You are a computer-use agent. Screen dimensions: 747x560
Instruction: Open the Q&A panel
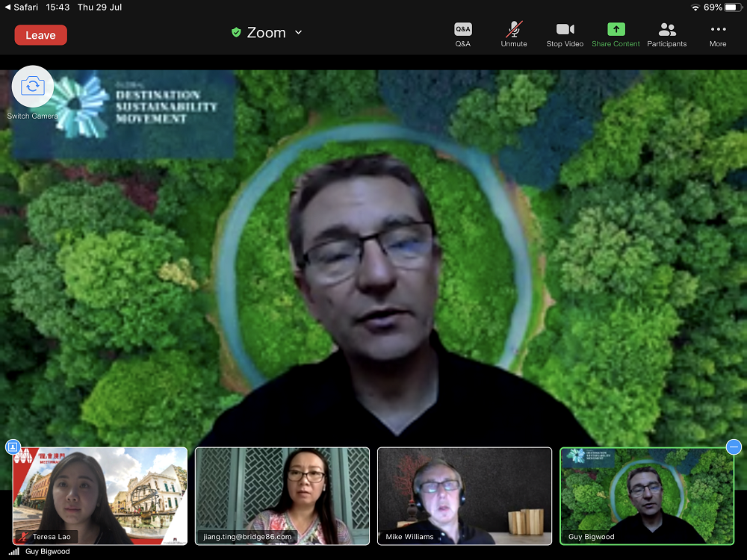click(462, 34)
